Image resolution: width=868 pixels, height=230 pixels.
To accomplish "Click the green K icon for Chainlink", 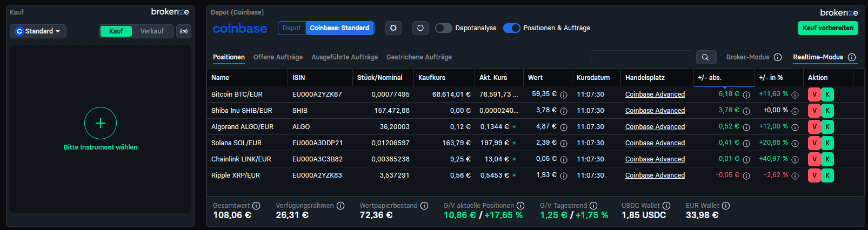I will pyautogui.click(x=827, y=159).
